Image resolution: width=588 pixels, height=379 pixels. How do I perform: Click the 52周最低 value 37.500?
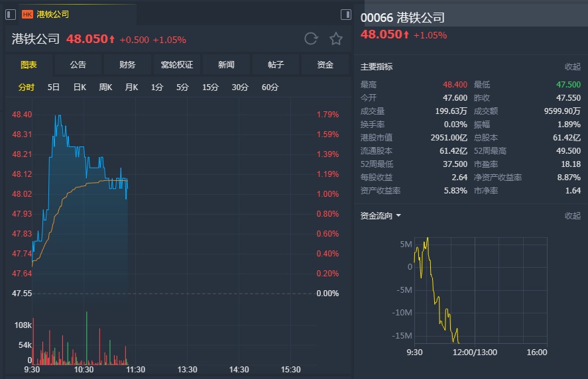pyautogui.click(x=455, y=164)
